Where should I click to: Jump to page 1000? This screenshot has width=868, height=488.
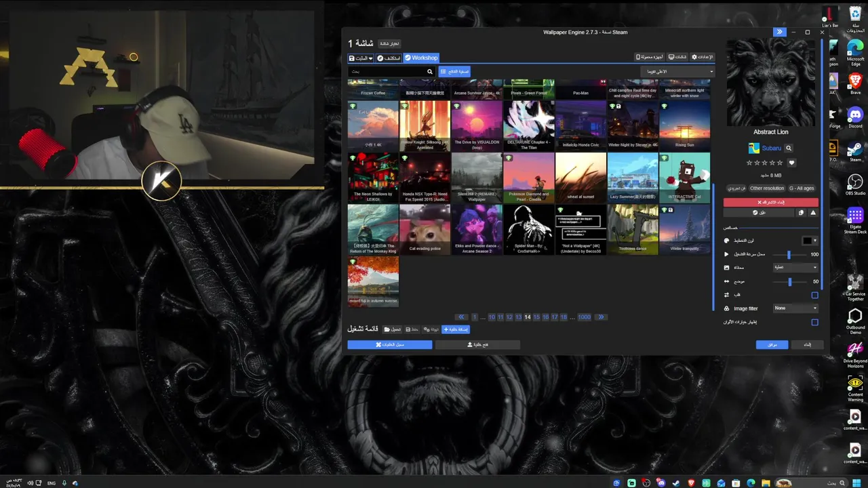click(584, 317)
